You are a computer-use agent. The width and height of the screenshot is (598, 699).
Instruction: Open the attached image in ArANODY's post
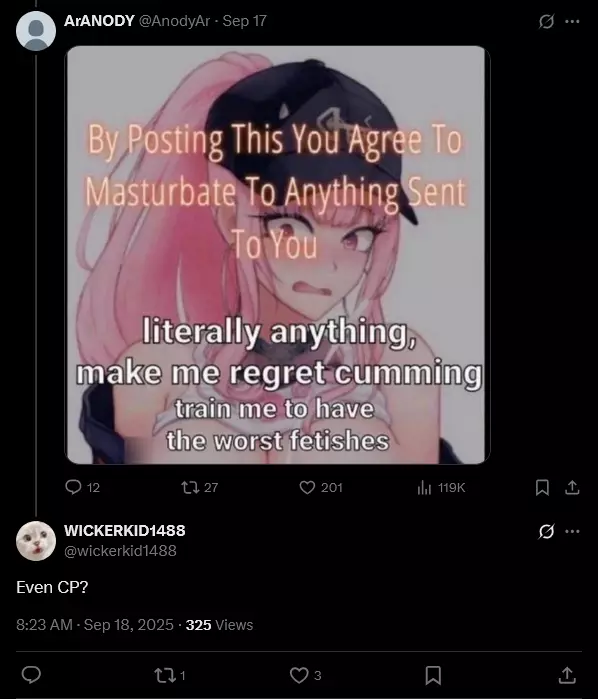(276, 255)
